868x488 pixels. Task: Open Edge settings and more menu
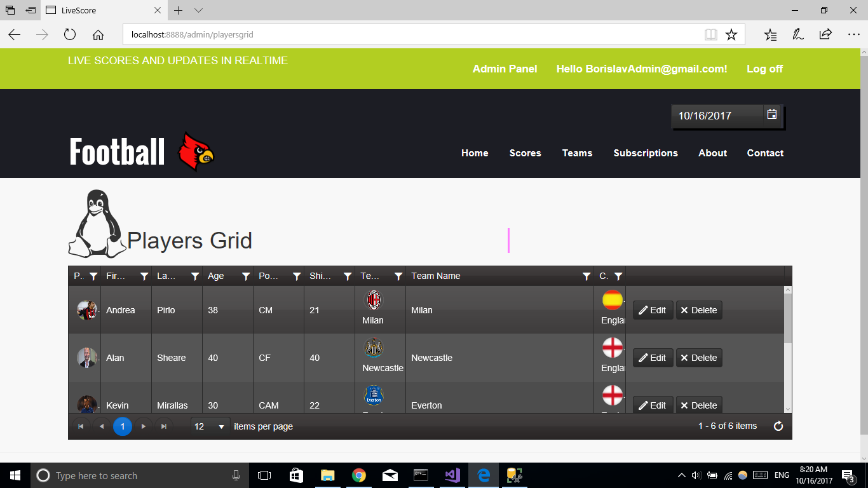tap(853, 34)
